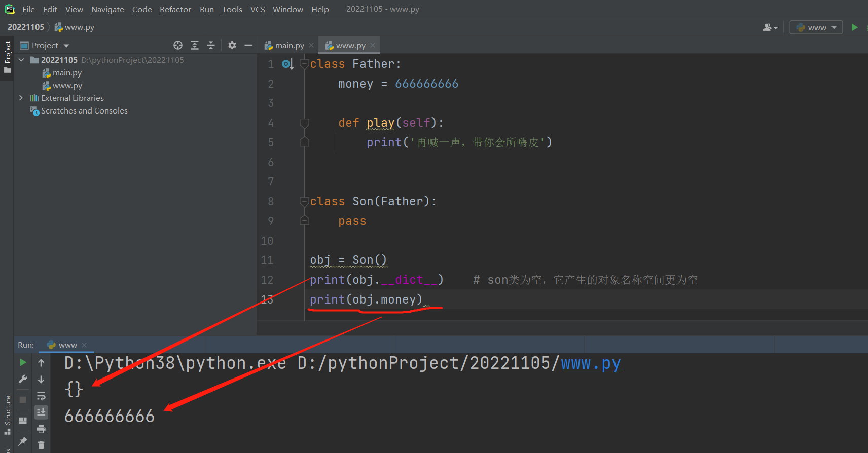Click the Print icon in Run panel

[x=41, y=429]
